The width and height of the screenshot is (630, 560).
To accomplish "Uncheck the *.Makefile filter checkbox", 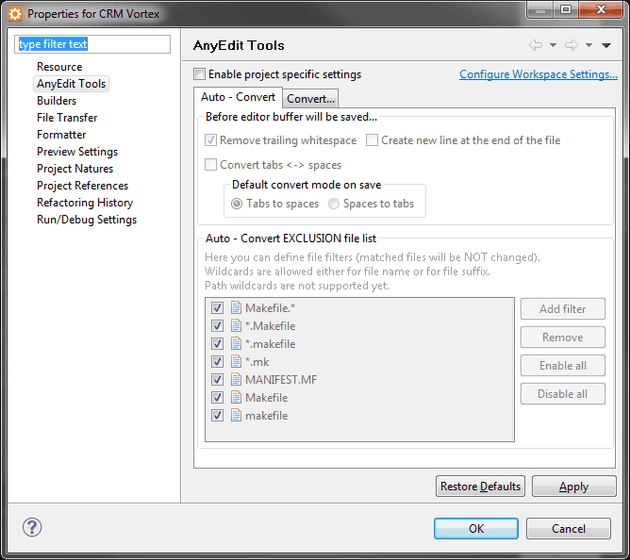I will (217, 326).
